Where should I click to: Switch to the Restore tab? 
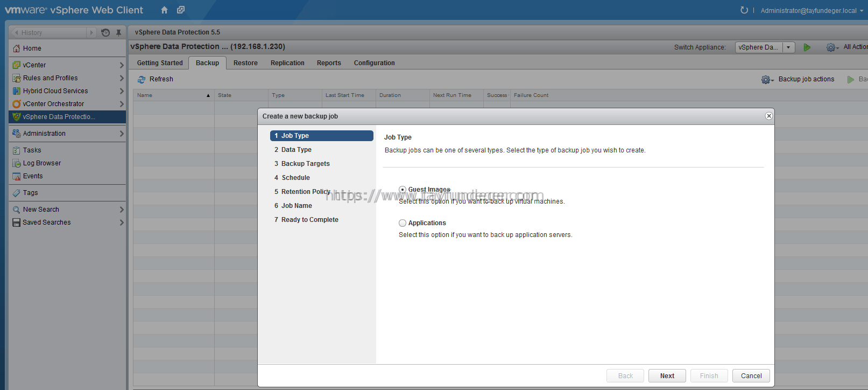click(245, 63)
